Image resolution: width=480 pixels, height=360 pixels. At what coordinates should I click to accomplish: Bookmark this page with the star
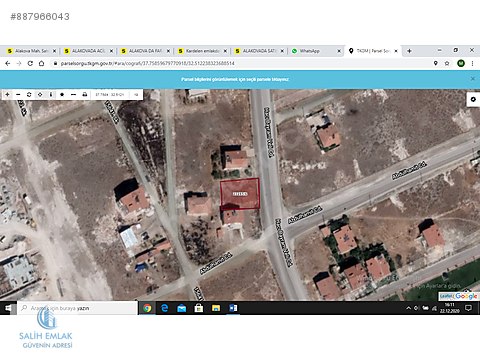(x=447, y=63)
